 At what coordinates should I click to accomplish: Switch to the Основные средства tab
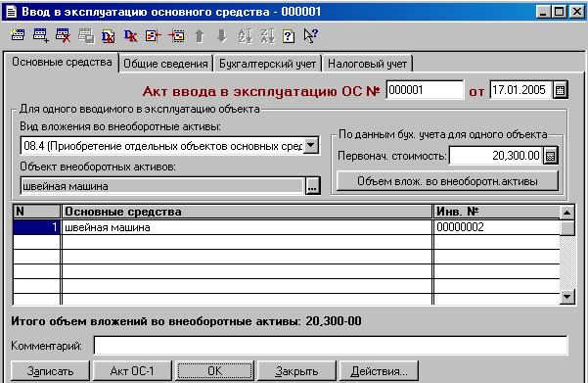tap(62, 62)
